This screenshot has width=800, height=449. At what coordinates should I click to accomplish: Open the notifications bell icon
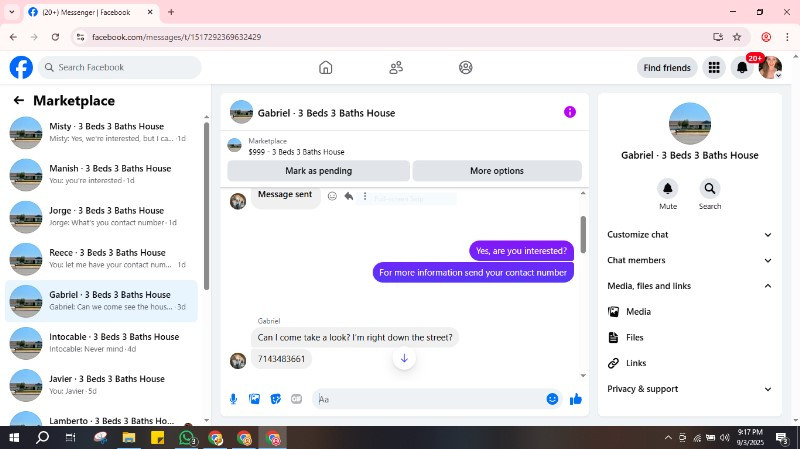[742, 67]
